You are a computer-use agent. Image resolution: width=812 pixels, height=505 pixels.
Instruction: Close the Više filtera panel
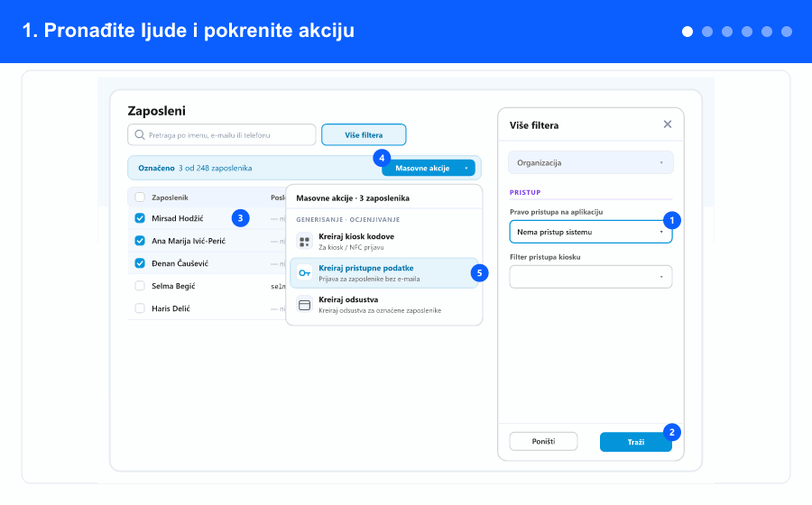click(668, 124)
